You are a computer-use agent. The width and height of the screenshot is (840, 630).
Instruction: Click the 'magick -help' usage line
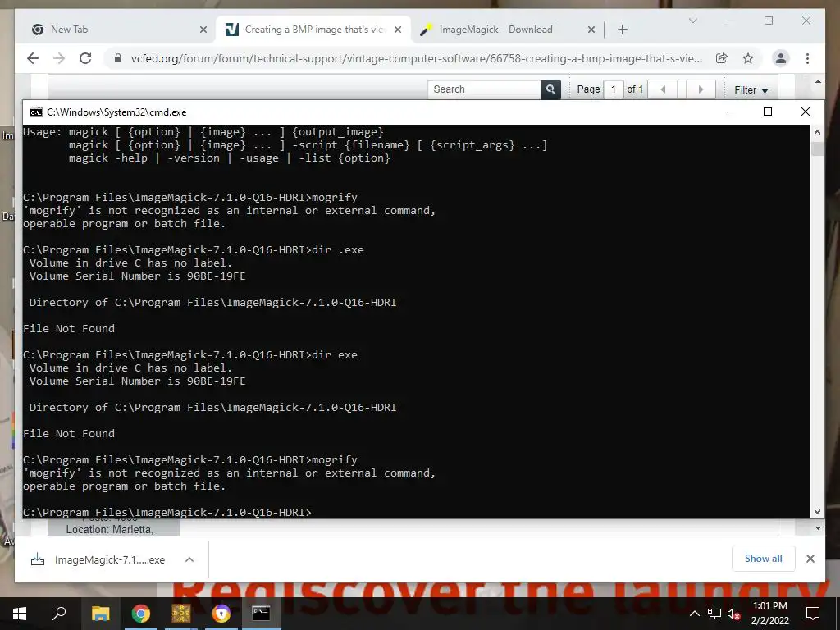point(230,158)
